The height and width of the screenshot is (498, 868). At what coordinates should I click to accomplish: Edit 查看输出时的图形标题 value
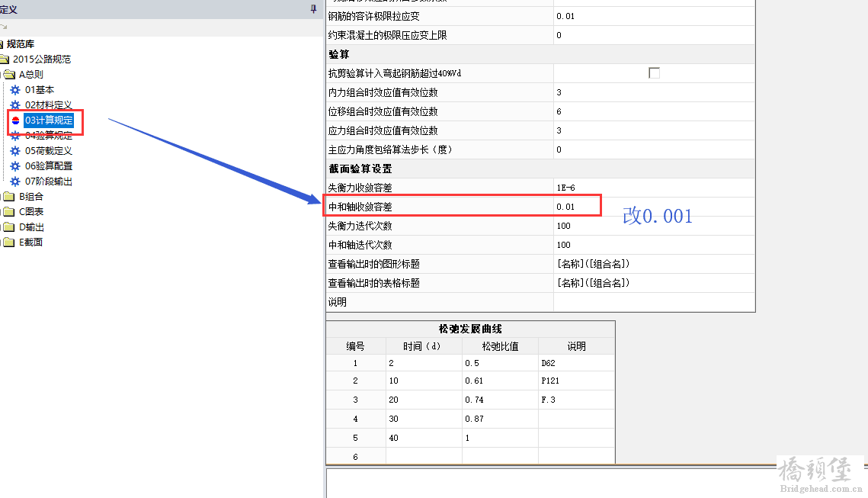click(655, 264)
